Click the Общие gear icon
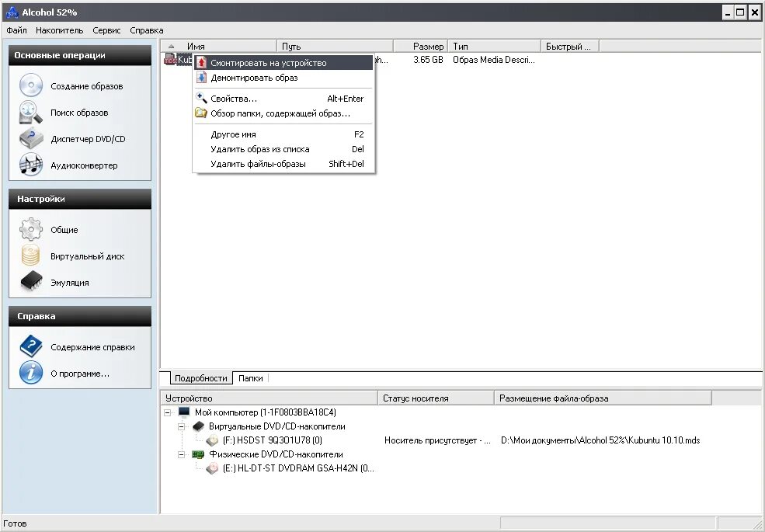The width and height of the screenshot is (765, 532). coord(31,229)
